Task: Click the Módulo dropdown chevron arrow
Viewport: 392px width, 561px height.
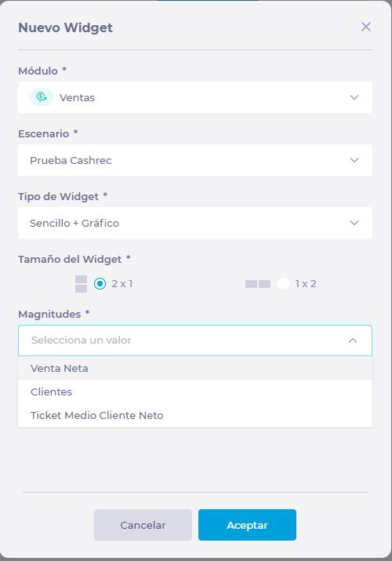Action: (x=354, y=97)
